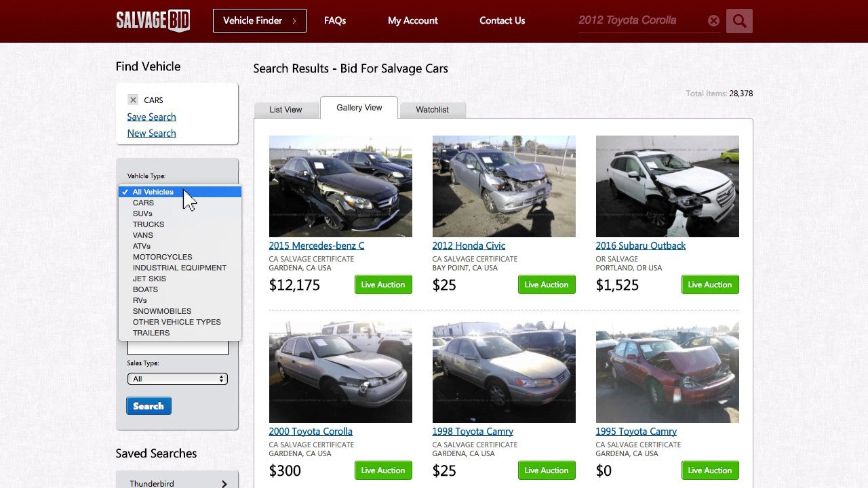Clear the search field text
The image size is (868, 488).
(713, 21)
